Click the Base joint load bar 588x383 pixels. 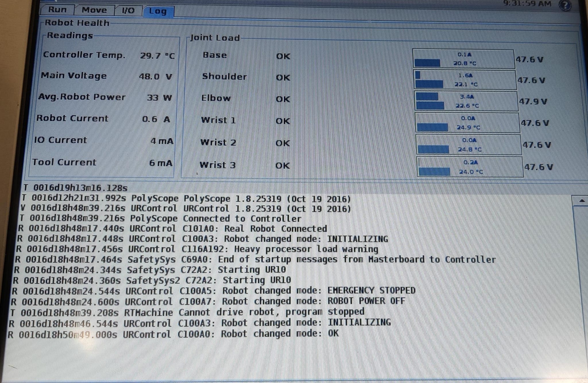coord(463,59)
